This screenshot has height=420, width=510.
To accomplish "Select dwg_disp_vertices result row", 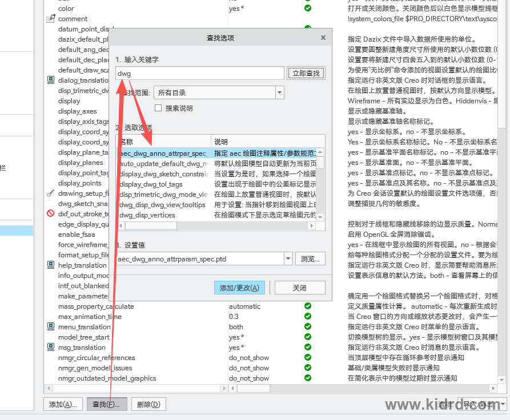I will tap(216, 215).
